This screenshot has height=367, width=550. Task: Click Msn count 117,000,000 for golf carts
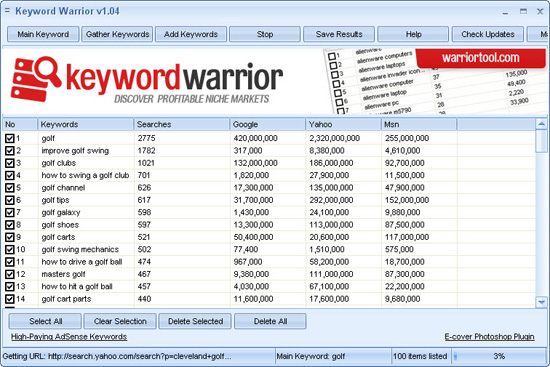[407, 237]
